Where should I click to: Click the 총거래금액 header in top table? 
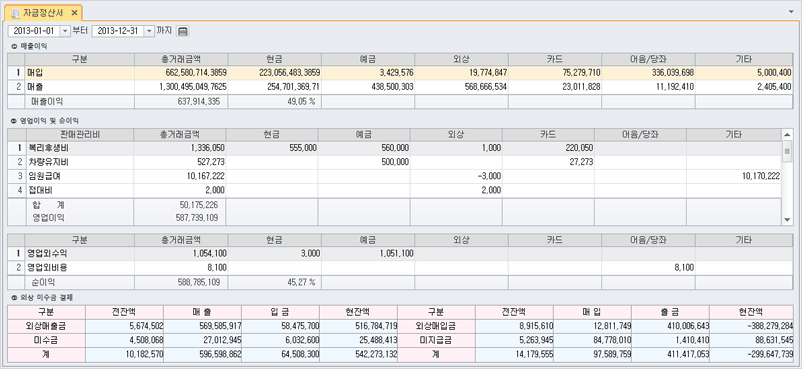(x=181, y=59)
